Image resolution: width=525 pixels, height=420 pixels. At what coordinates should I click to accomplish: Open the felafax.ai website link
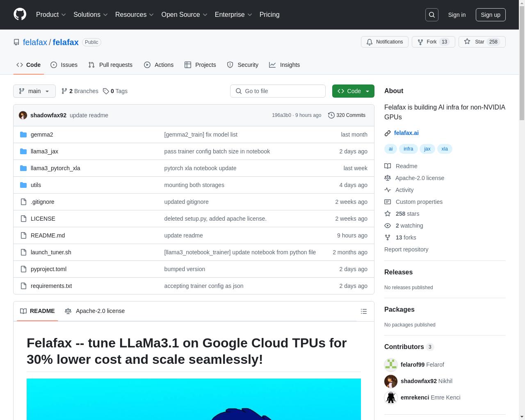(x=406, y=133)
